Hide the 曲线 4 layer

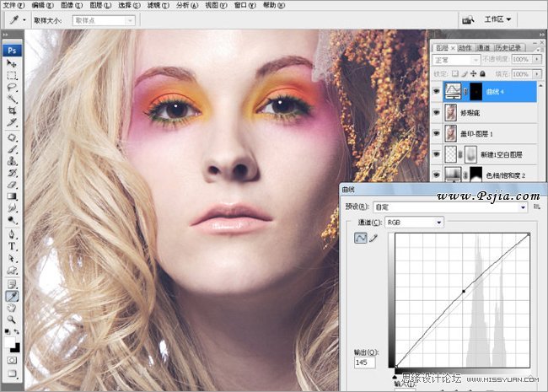coord(437,90)
